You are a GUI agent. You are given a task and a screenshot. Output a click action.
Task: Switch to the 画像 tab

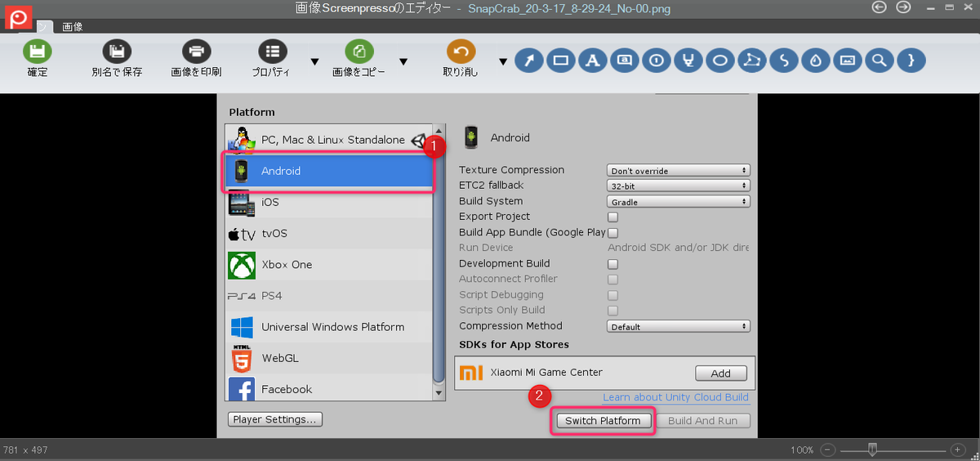coord(73,26)
